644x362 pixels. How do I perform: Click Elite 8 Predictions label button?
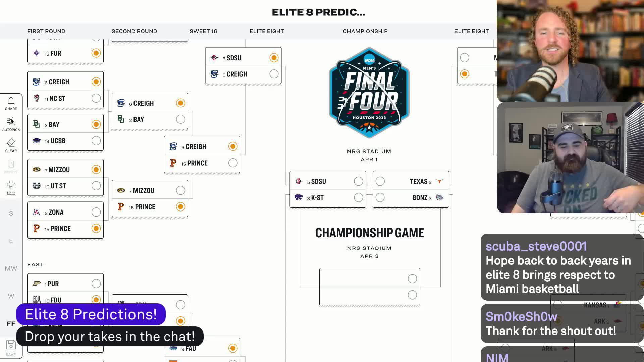coord(90,314)
